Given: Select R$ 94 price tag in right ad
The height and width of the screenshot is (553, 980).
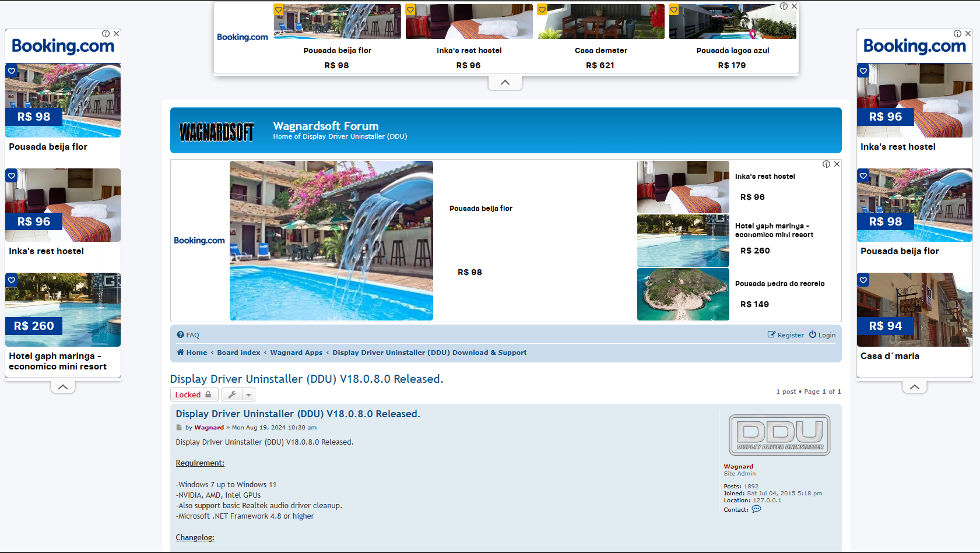Looking at the screenshot, I should pyautogui.click(x=886, y=326).
